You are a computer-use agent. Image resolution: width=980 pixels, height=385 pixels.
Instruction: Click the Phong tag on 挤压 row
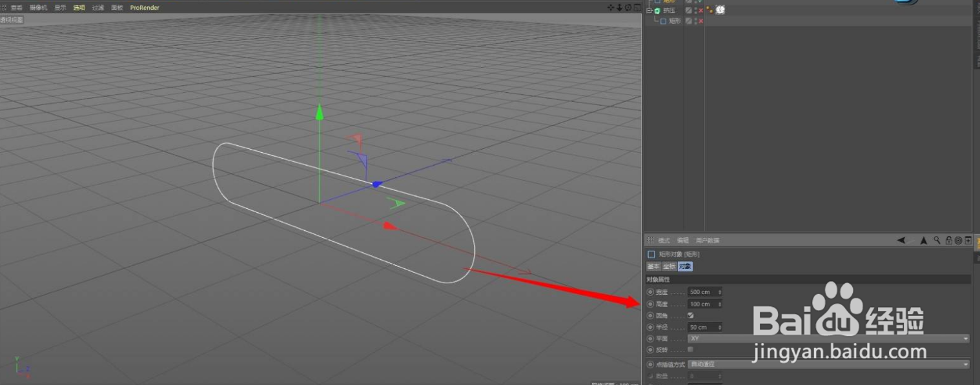coord(709,10)
